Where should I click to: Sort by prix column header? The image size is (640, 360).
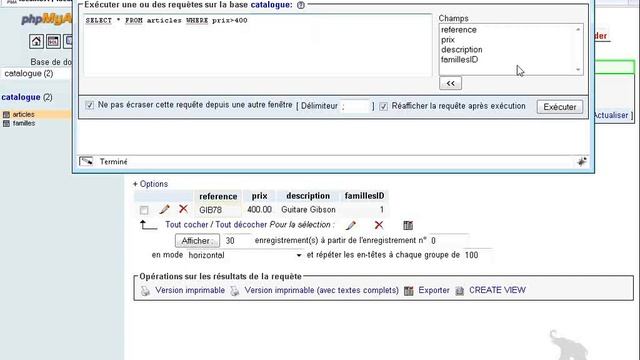coord(260,196)
